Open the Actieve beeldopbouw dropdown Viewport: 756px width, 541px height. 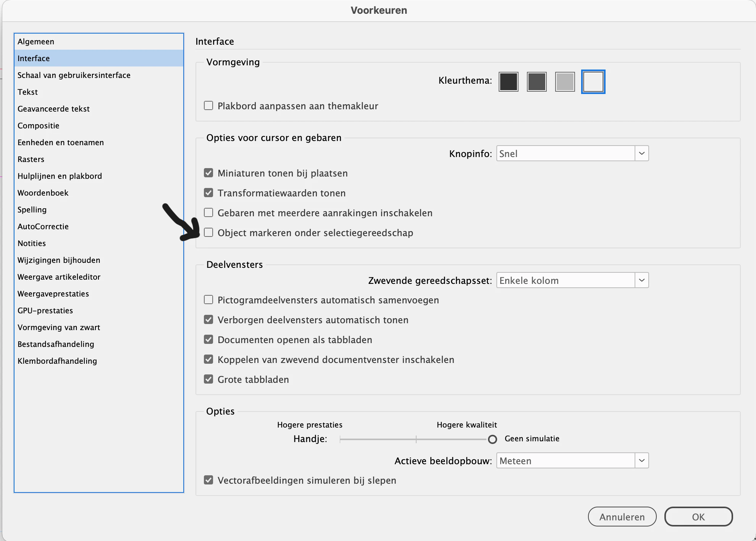point(572,461)
